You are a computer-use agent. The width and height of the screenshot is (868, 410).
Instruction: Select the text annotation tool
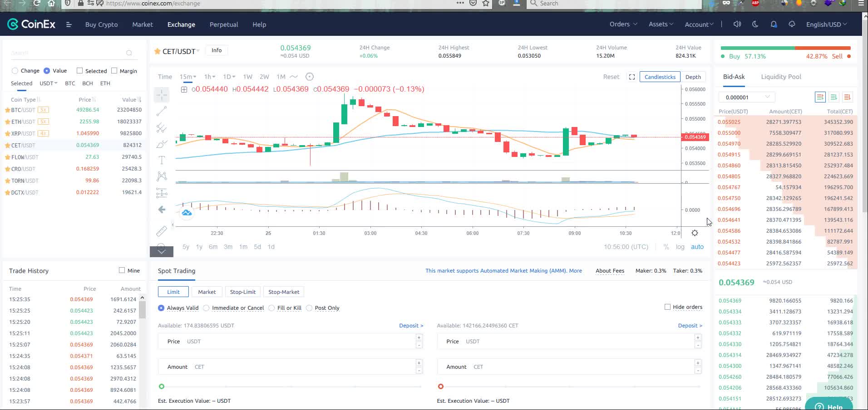tap(162, 160)
